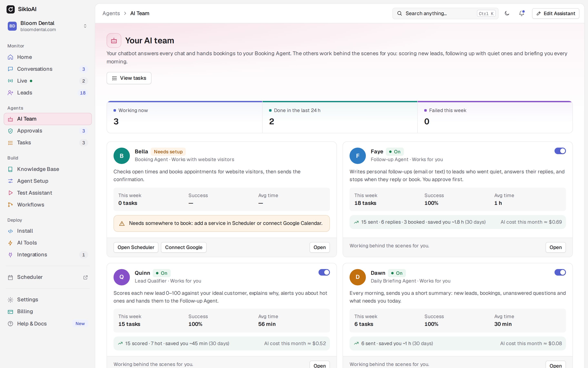Click Connect Google on Bella's card

(x=184, y=247)
